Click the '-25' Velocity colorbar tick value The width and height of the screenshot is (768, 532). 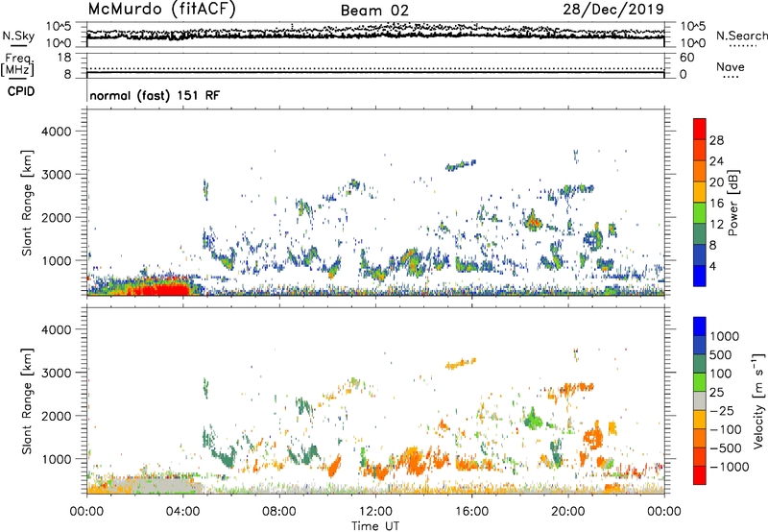[722, 410]
